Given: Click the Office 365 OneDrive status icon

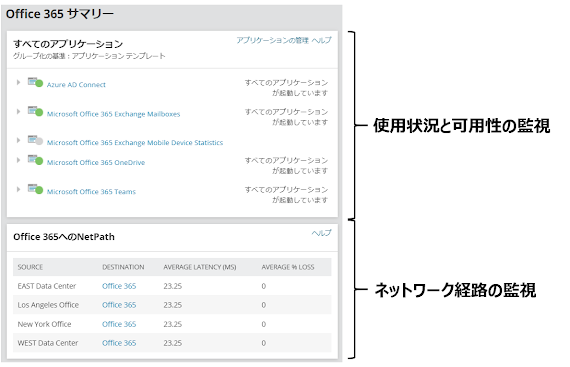Looking at the screenshot, I should 35,160.
